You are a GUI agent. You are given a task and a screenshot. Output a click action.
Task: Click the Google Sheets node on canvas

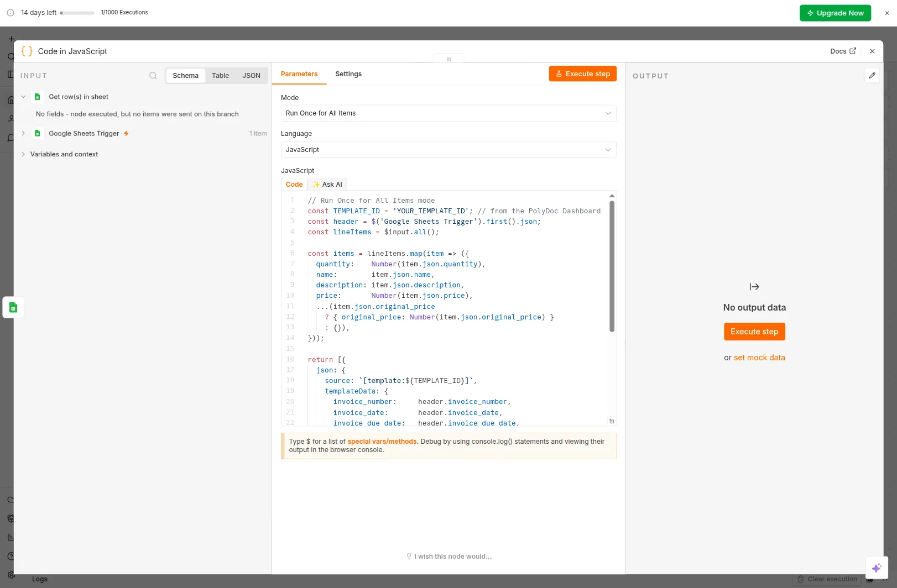point(13,307)
